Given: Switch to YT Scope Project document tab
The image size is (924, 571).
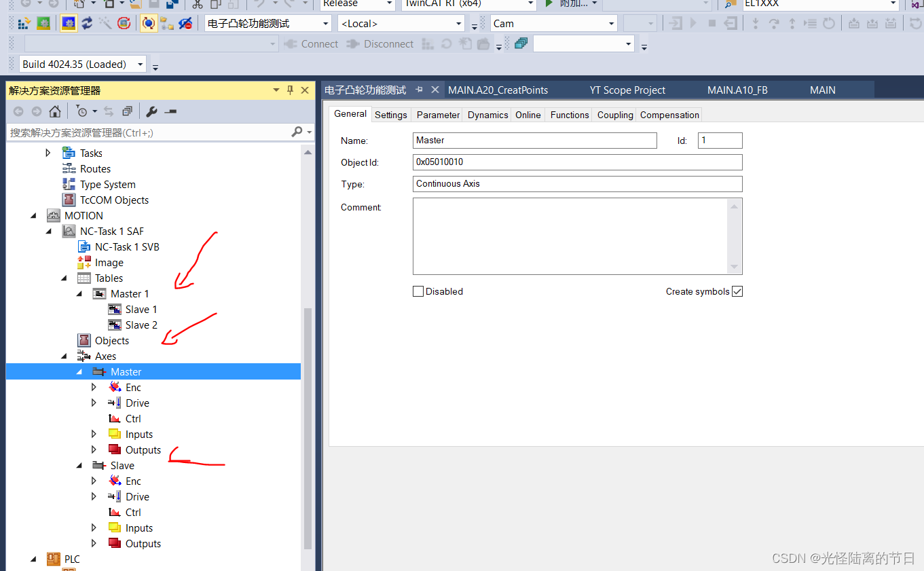Looking at the screenshot, I should (627, 90).
